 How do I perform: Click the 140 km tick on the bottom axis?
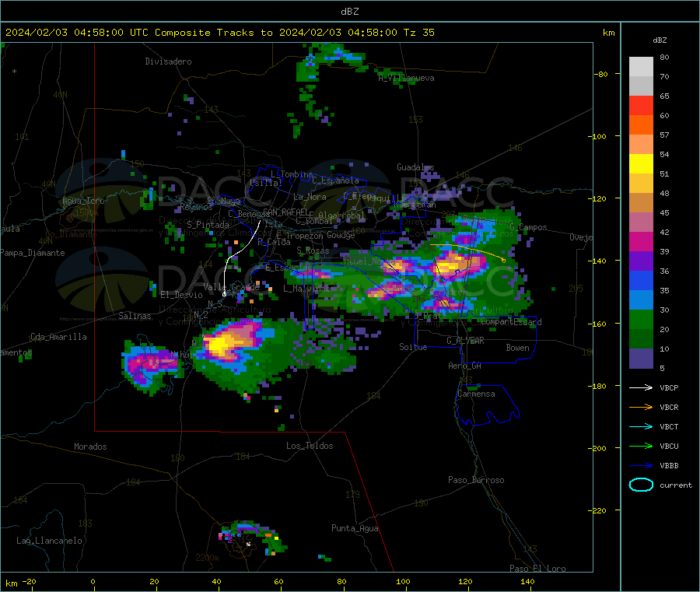527,581
